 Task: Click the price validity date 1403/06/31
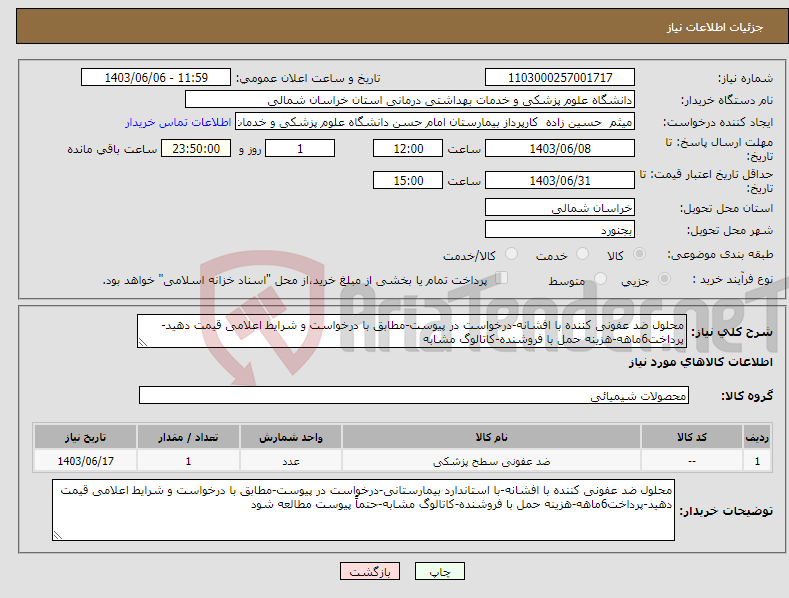[560, 180]
